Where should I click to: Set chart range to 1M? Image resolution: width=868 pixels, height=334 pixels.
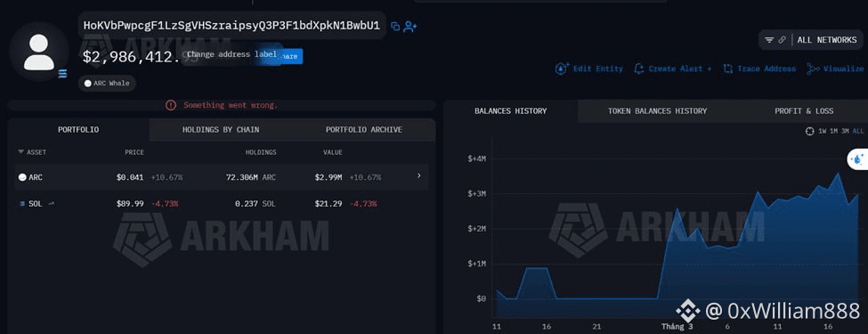coord(833,131)
